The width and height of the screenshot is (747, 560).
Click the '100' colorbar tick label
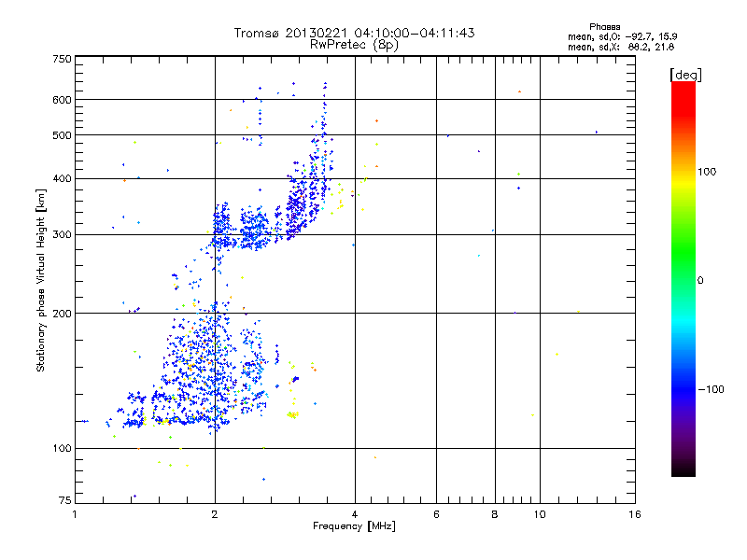coord(707,172)
